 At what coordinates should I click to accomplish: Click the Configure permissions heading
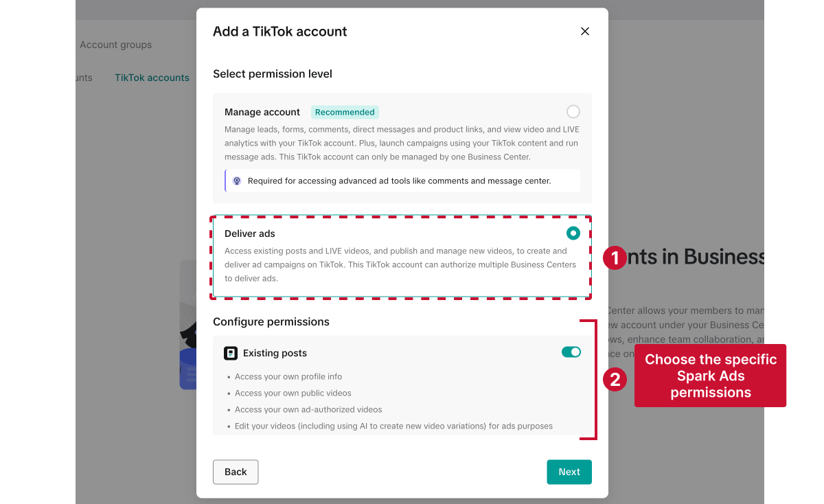pos(271,321)
